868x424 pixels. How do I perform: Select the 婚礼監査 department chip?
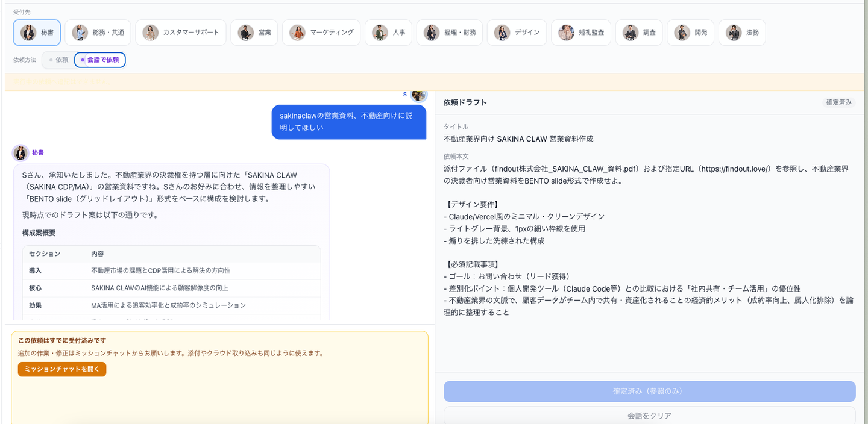click(581, 33)
